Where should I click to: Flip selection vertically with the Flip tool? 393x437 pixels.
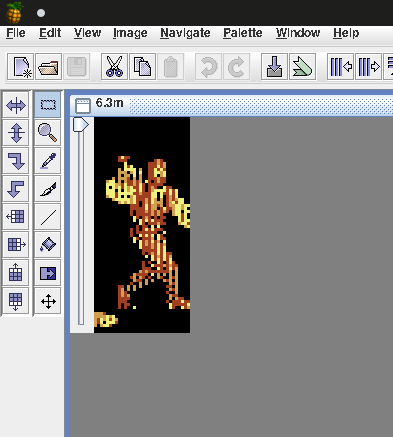tap(16, 133)
